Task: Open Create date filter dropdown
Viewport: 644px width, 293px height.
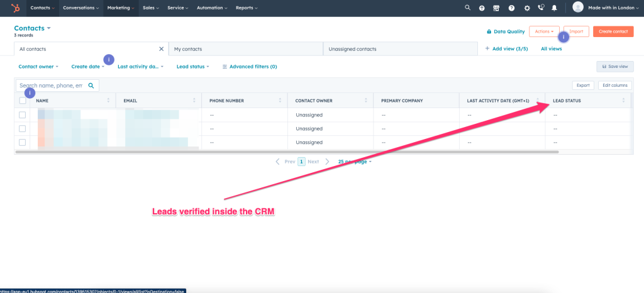Action: point(88,67)
